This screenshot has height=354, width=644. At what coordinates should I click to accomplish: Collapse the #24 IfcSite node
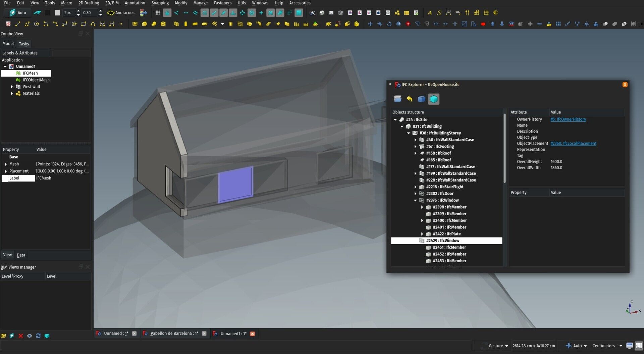pyautogui.click(x=395, y=120)
